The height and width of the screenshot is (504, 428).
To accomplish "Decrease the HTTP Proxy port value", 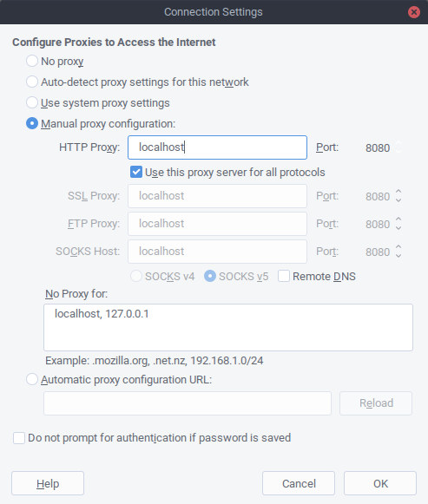I will [x=398, y=152].
